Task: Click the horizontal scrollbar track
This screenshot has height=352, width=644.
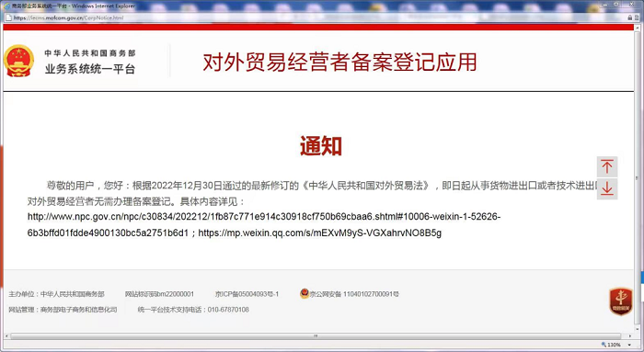Action: click(316, 336)
